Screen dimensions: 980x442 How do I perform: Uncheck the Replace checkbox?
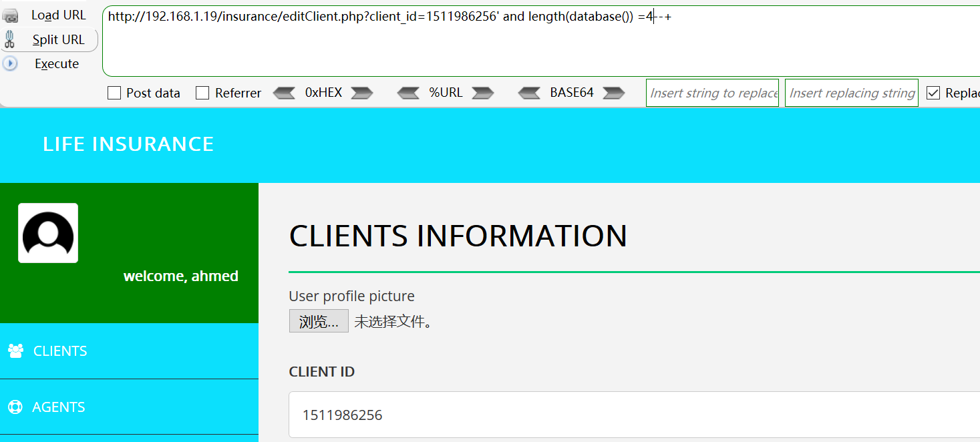933,93
